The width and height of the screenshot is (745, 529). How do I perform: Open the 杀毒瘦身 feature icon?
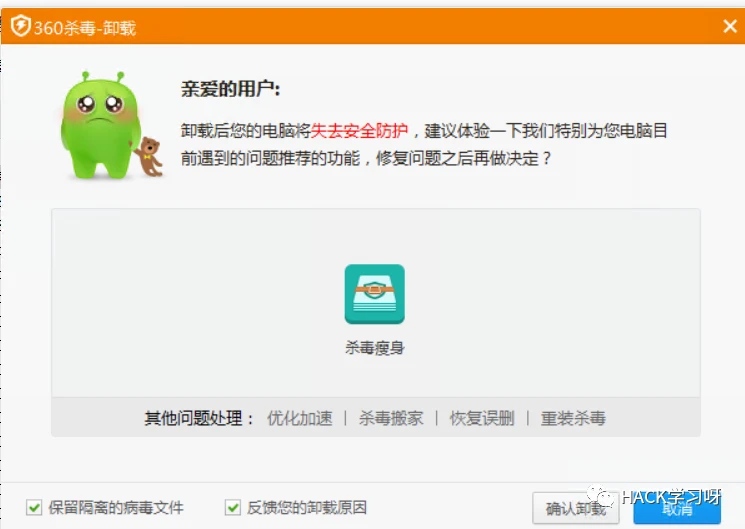coord(374,294)
